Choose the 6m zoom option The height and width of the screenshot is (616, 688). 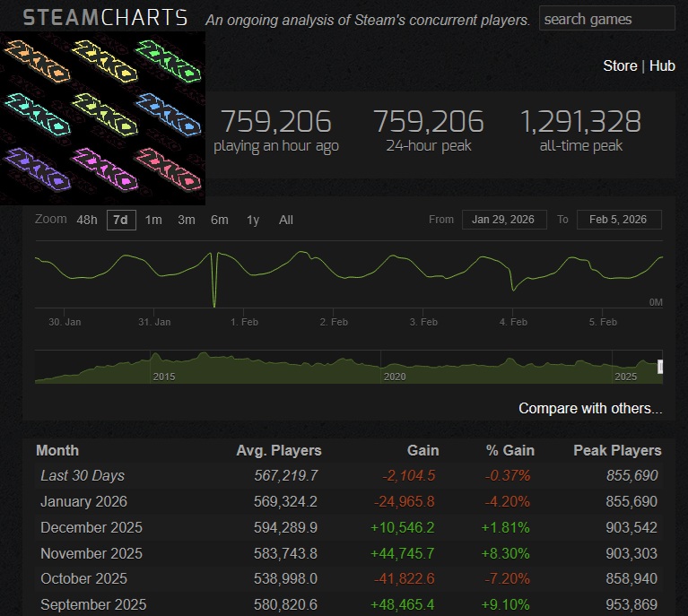point(220,220)
